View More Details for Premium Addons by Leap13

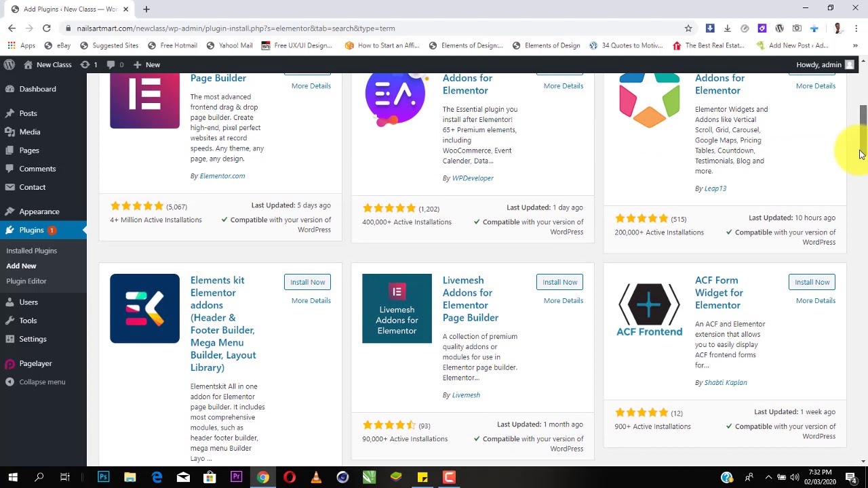pyautogui.click(x=816, y=86)
